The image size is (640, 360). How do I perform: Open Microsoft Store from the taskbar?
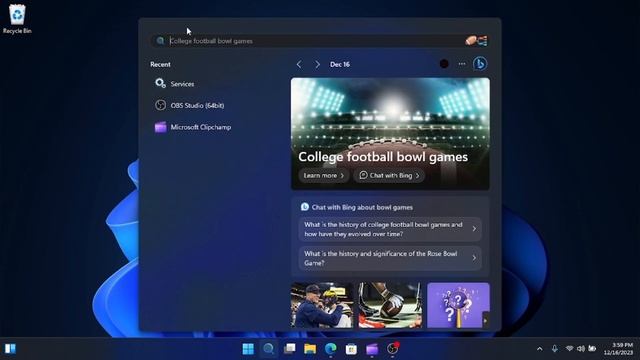point(351,349)
